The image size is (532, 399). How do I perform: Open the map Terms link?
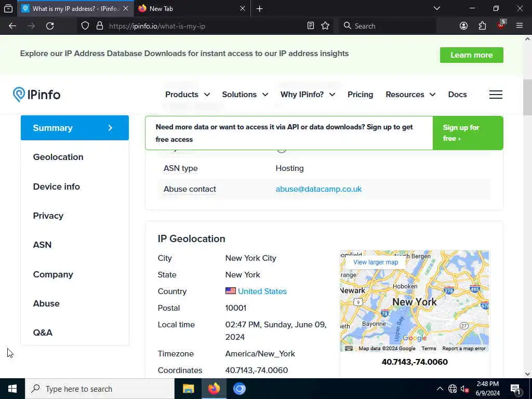[x=429, y=349]
